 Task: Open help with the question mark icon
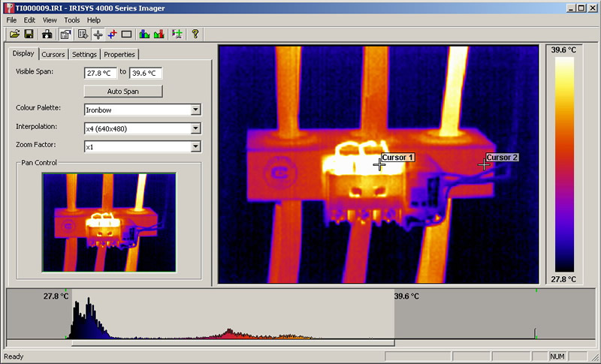click(x=195, y=34)
